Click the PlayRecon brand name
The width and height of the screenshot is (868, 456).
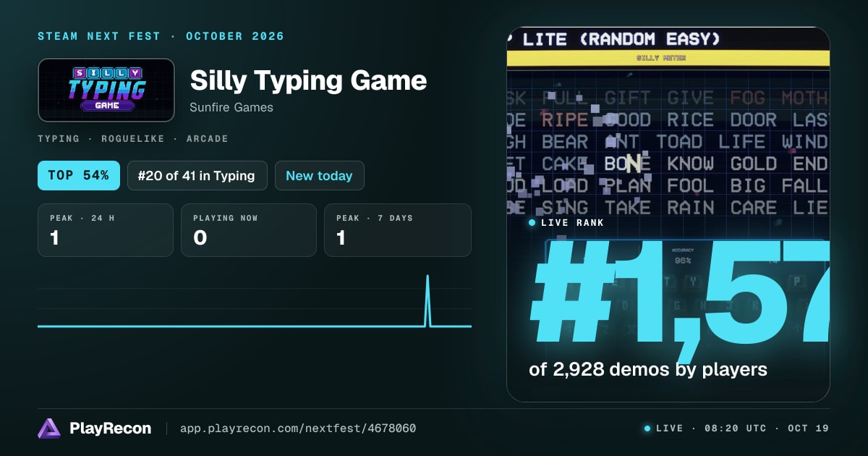tap(111, 428)
